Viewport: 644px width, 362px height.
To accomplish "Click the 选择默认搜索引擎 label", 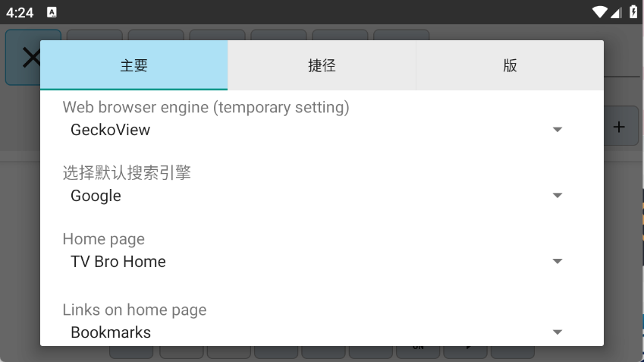I will pyautogui.click(x=127, y=173).
